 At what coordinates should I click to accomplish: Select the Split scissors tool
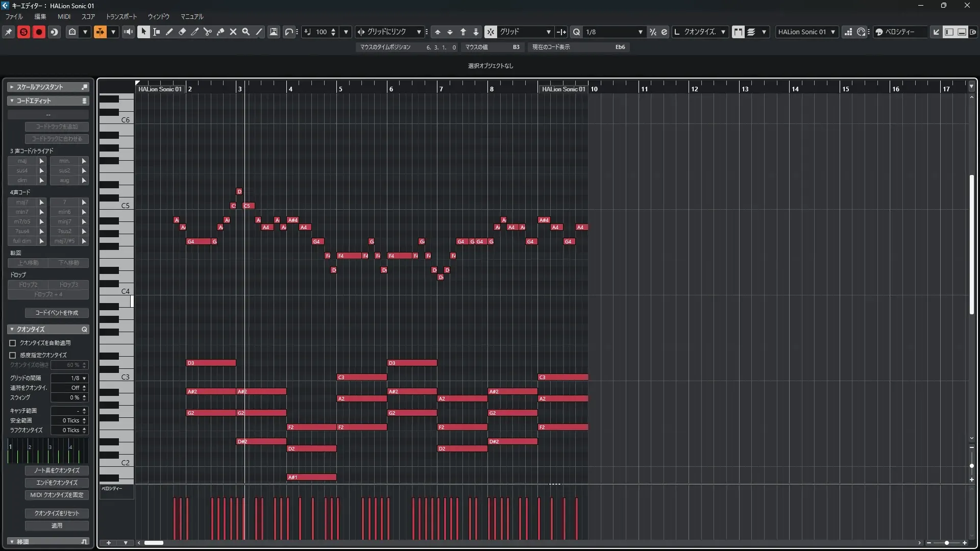click(x=208, y=32)
